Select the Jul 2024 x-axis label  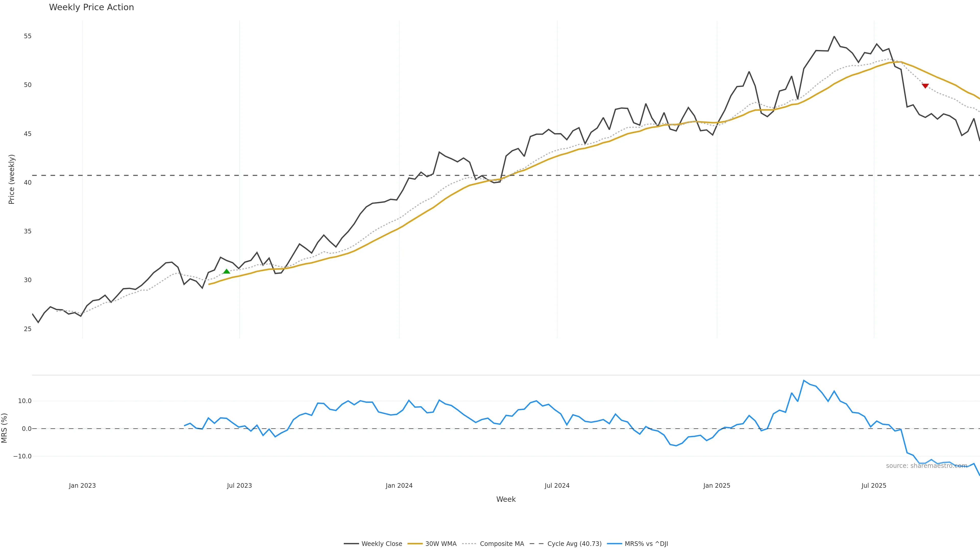pyautogui.click(x=557, y=486)
